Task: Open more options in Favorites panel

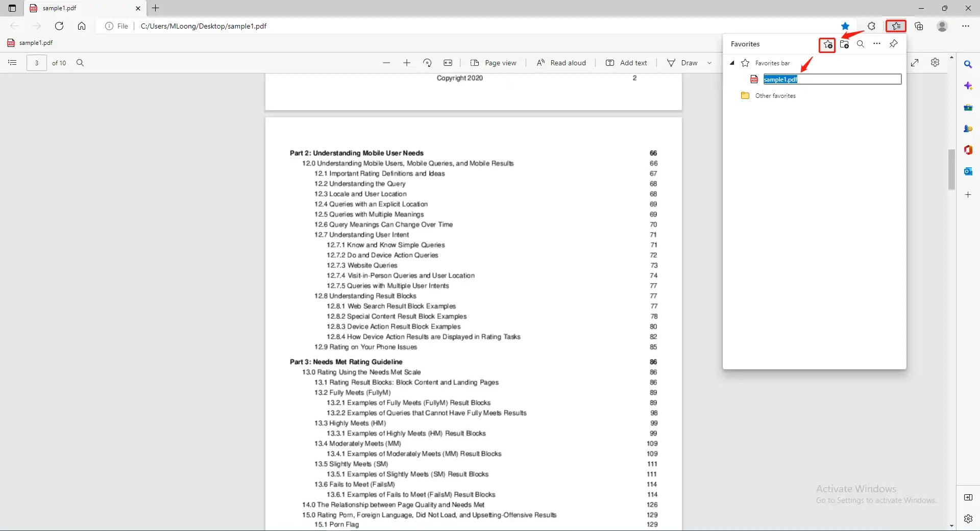Action: 877,44
